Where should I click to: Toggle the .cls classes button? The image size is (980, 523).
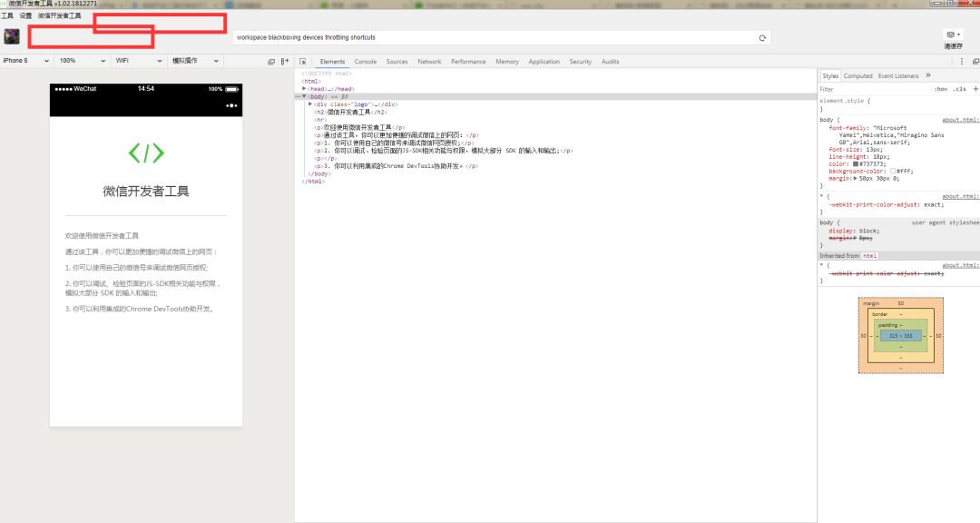960,90
